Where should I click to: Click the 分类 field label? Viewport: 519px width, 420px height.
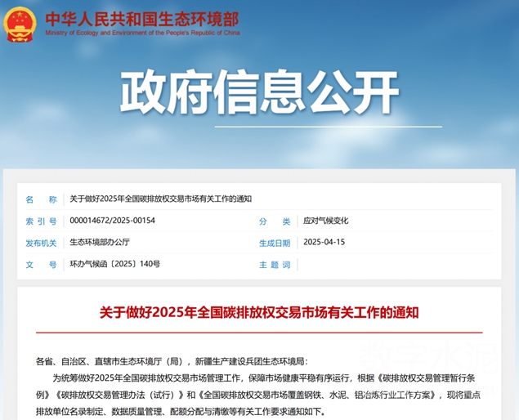(274, 221)
